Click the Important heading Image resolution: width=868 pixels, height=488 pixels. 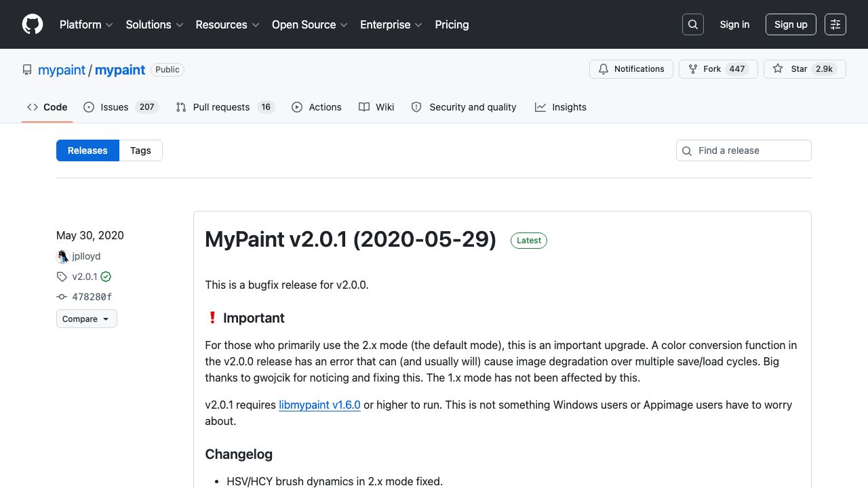(245, 318)
